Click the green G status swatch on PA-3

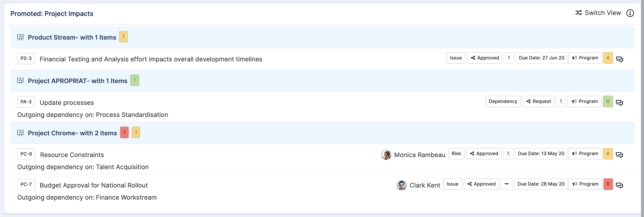608,101
